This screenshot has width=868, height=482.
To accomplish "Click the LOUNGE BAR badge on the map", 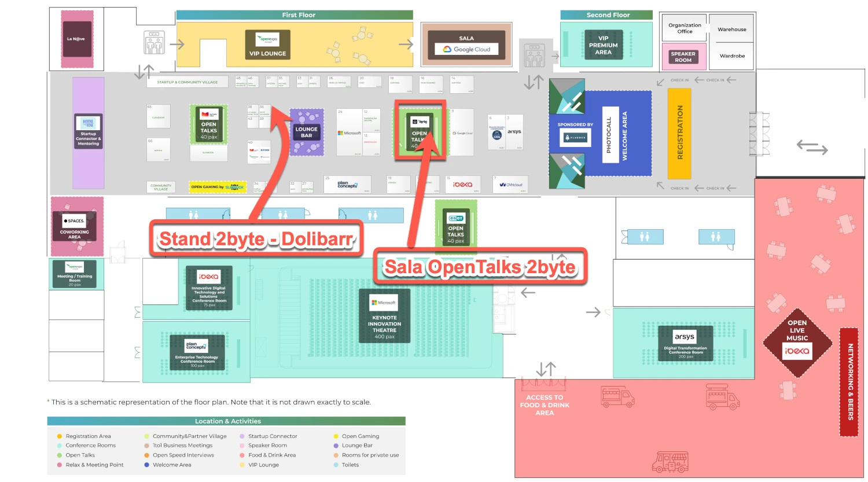I will [306, 132].
